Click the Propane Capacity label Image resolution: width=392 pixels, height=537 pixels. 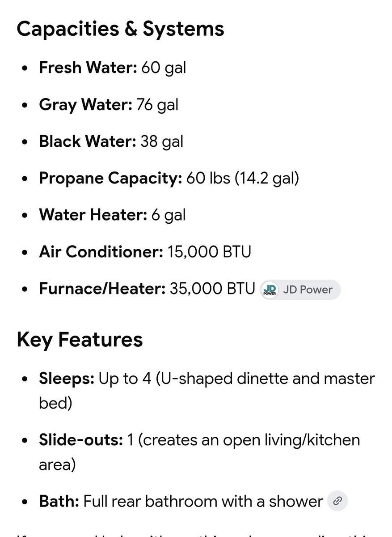click(x=111, y=179)
